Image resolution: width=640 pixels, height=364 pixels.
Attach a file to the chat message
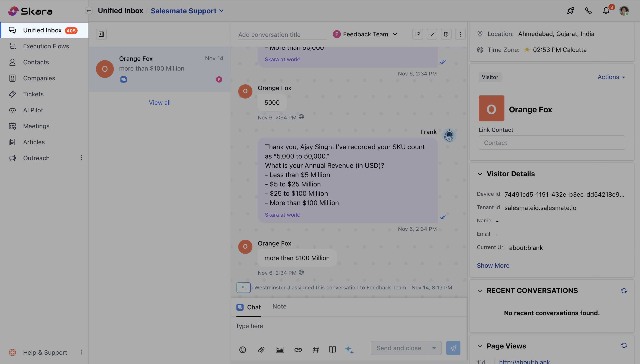click(x=261, y=350)
